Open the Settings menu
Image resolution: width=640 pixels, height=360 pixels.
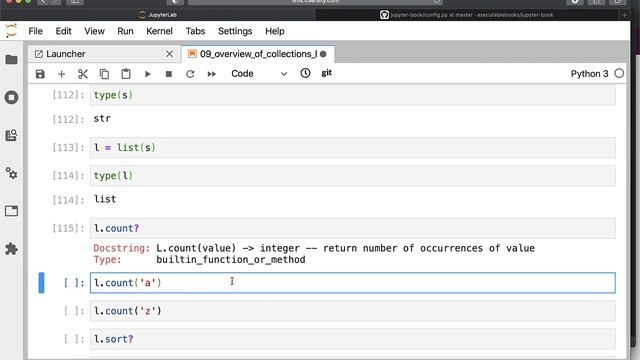click(x=235, y=31)
